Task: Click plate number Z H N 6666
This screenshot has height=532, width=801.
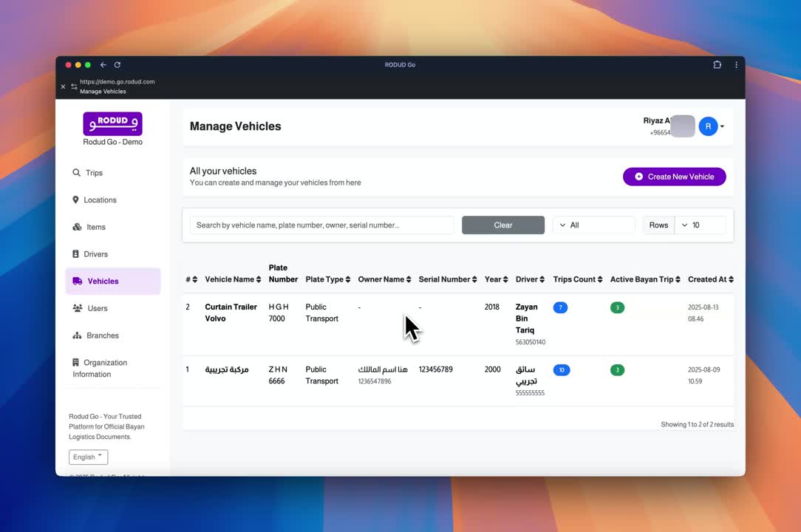Action: click(x=278, y=375)
